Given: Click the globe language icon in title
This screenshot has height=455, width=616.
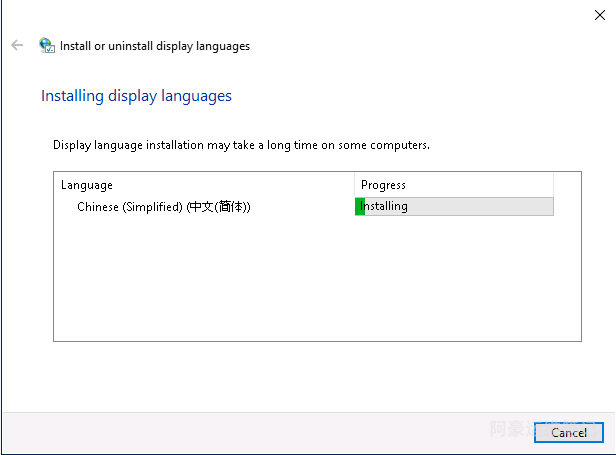Looking at the screenshot, I should 46,45.
